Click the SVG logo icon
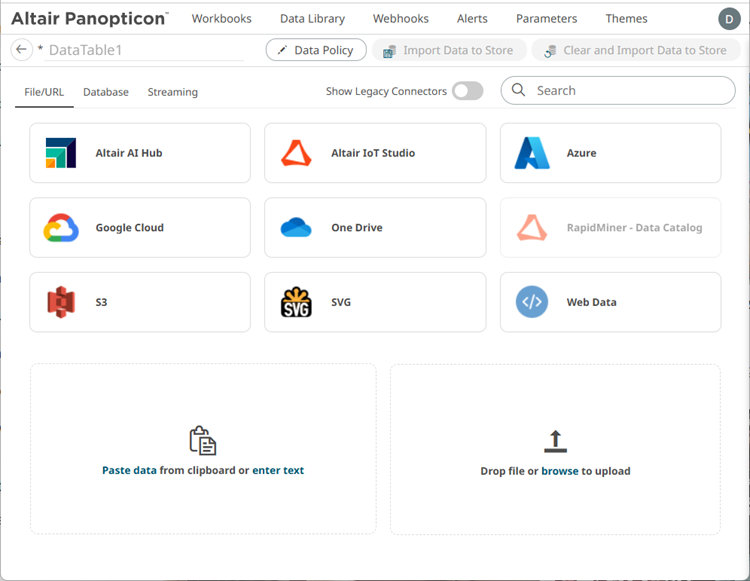This screenshot has height=581, width=750. pyautogui.click(x=296, y=302)
